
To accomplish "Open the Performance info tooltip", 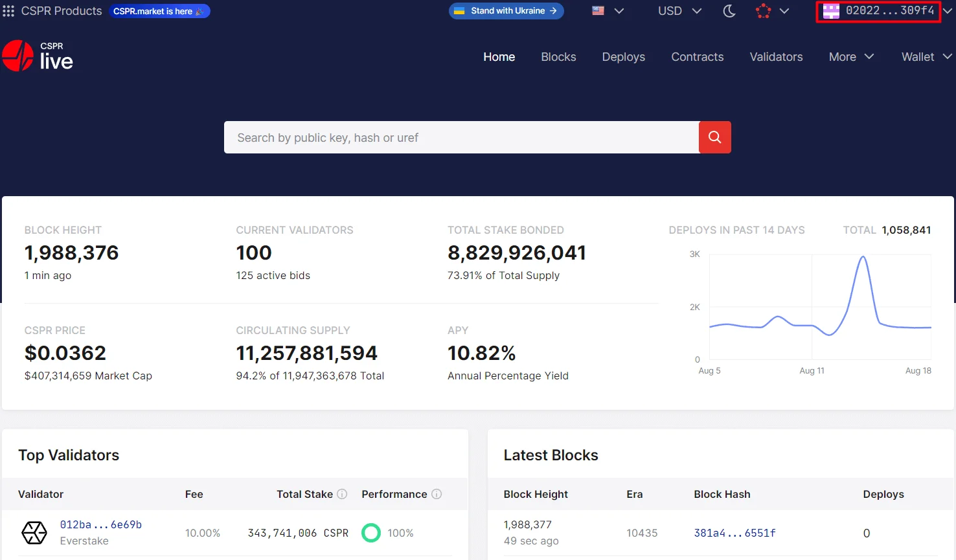I will click(437, 494).
